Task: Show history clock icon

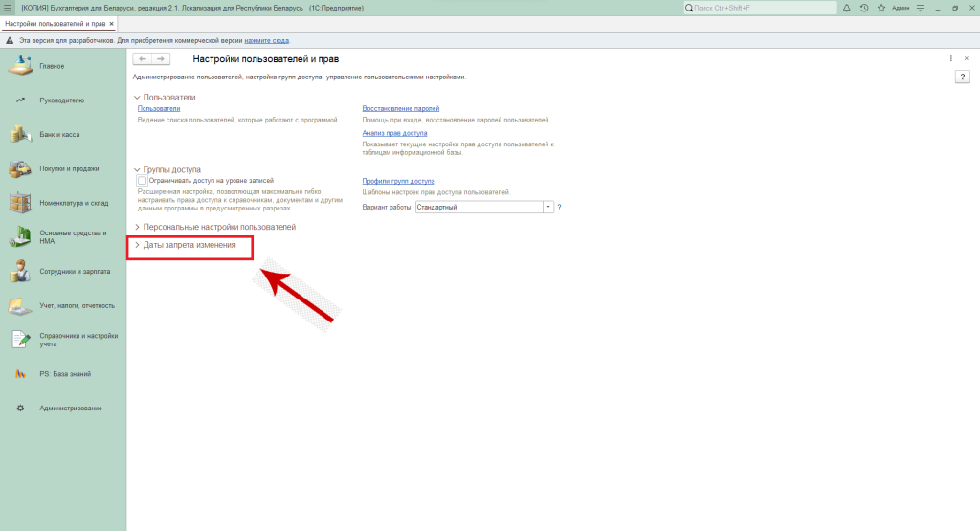Action: point(864,8)
